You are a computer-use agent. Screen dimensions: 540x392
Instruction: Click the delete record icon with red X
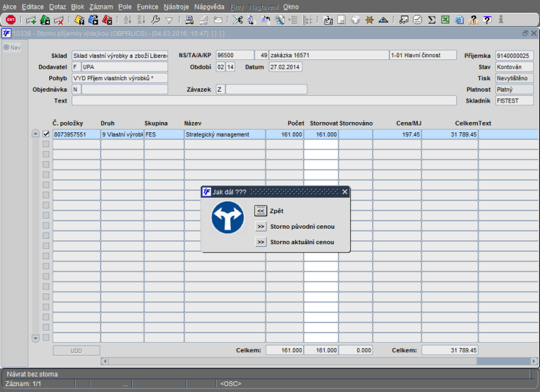(x=59, y=20)
